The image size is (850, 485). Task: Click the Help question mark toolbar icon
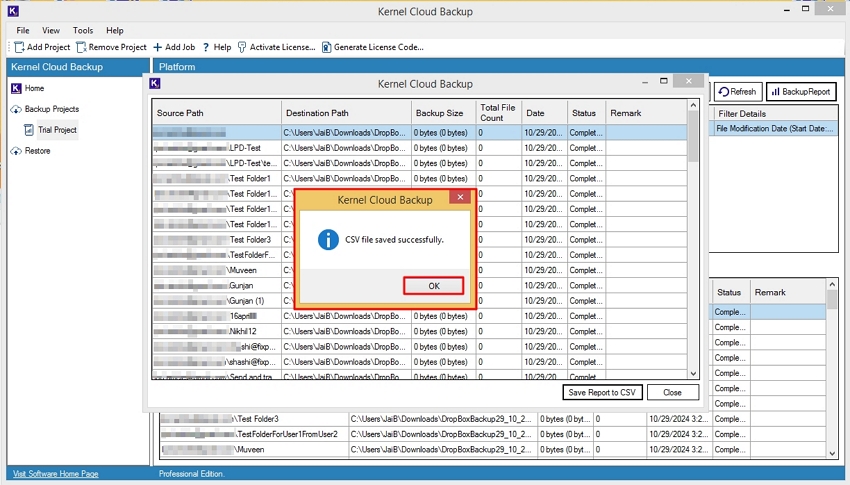pos(206,47)
